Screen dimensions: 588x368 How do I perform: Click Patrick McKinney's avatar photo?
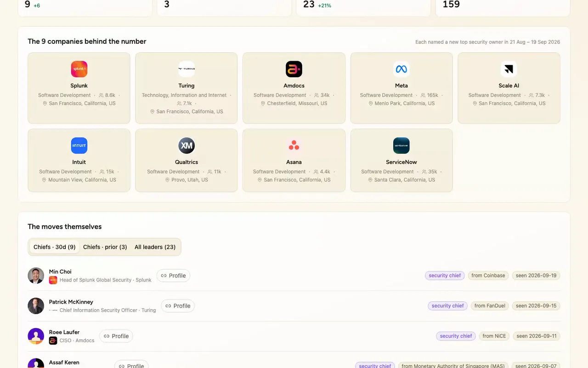coord(36,306)
